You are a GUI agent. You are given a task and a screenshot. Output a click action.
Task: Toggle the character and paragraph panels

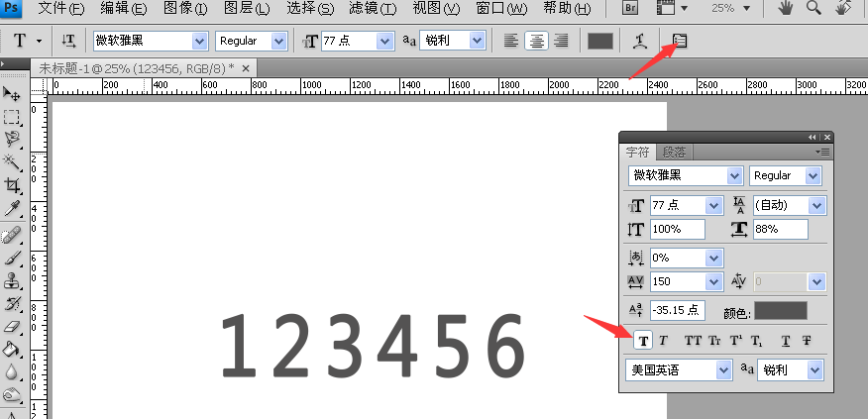[679, 41]
